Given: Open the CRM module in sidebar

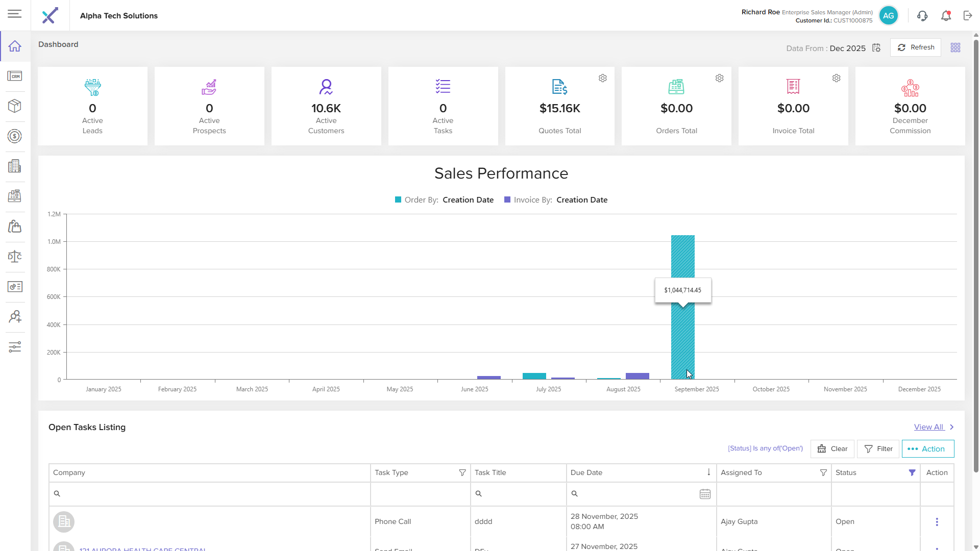Looking at the screenshot, I should pos(15,76).
